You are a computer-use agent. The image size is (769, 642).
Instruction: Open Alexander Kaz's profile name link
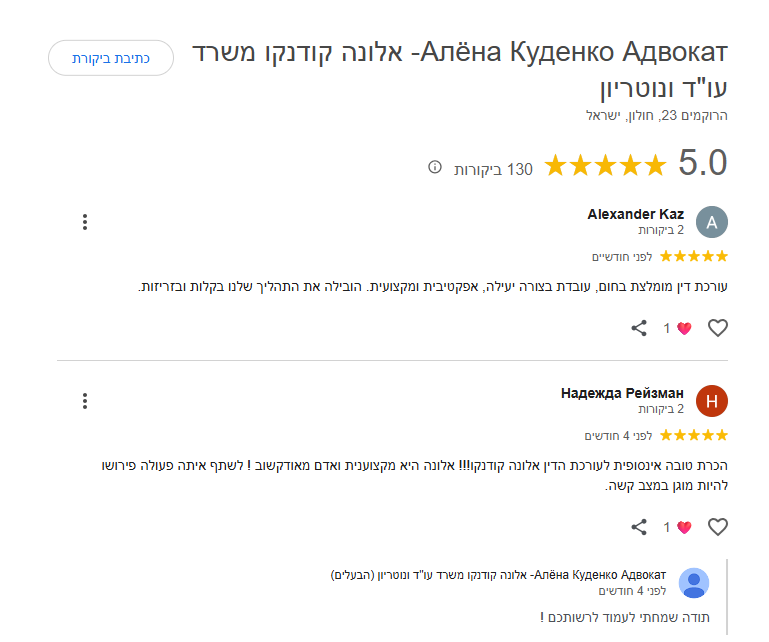635,214
